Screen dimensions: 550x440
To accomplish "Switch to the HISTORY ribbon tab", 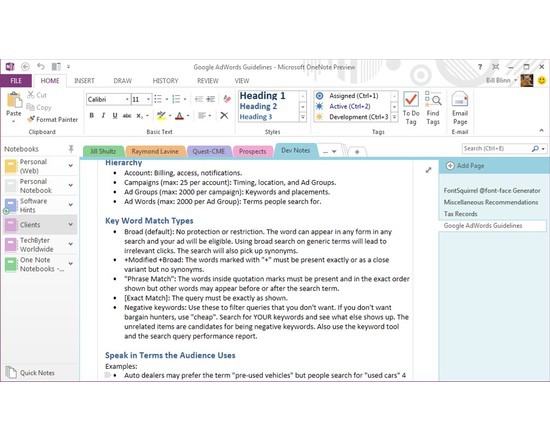I will tap(165, 81).
